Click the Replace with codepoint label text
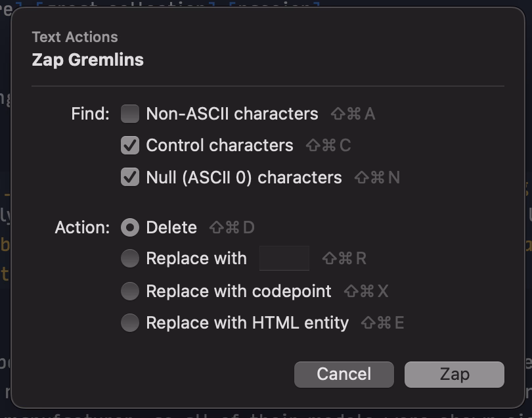 pos(238,291)
